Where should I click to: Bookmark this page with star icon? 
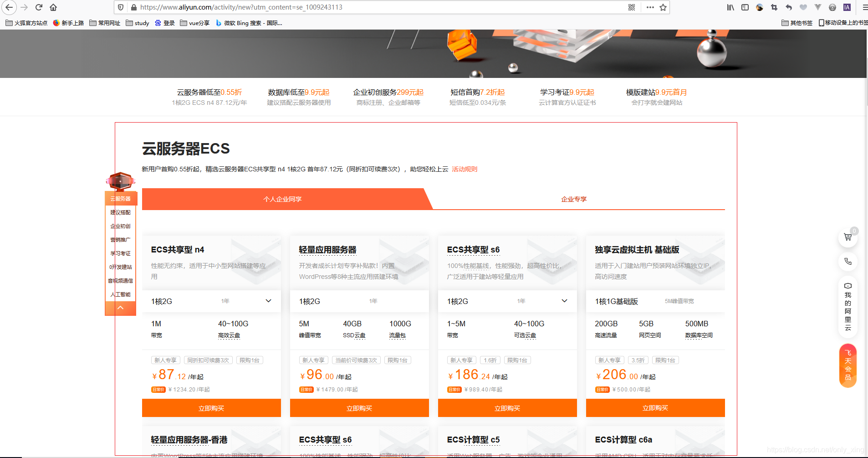coord(663,7)
